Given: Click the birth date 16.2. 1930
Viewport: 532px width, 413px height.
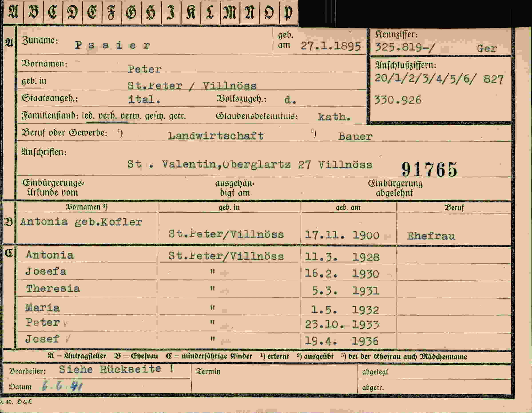Looking at the screenshot, I should (342, 274).
